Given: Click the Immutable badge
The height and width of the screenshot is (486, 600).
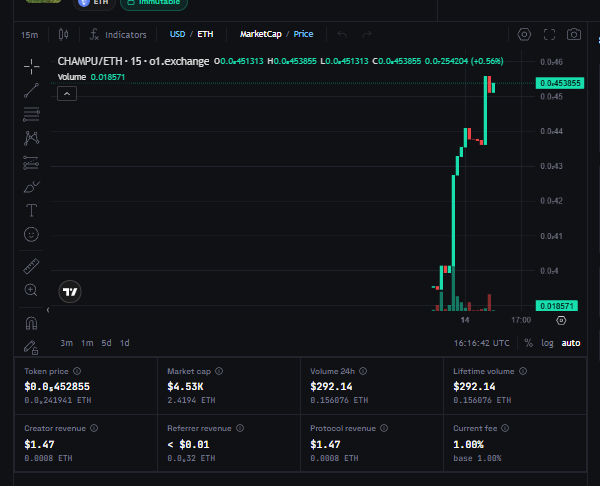Looking at the screenshot, I should point(154,3).
